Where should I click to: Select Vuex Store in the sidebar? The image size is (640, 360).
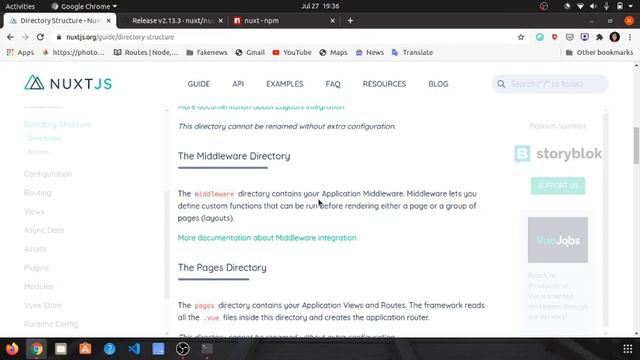click(43, 305)
